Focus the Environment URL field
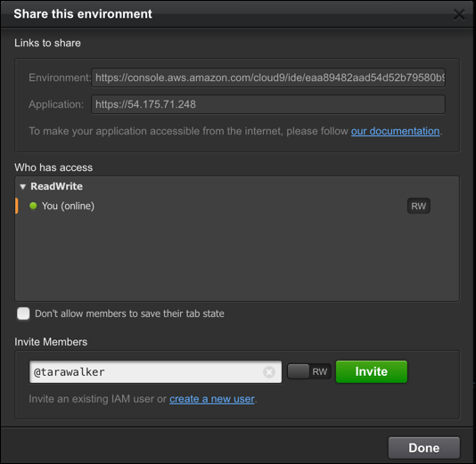This screenshot has width=476, height=464. click(x=268, y=77)
